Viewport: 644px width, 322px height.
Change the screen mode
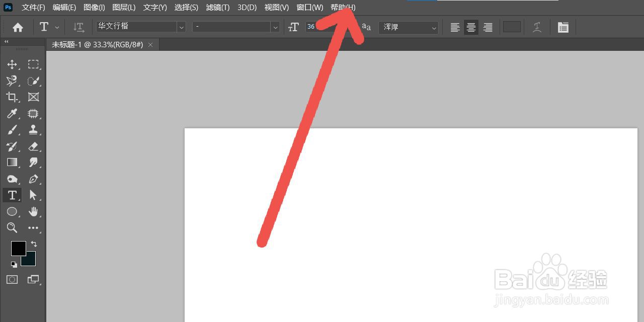tap(33, 279)
